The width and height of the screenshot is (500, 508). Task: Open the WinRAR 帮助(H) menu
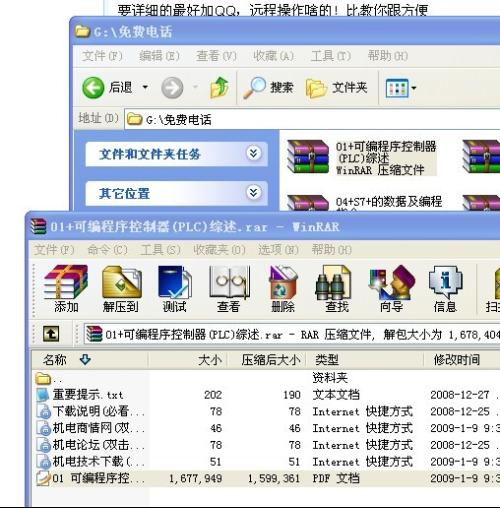[332, 250]
